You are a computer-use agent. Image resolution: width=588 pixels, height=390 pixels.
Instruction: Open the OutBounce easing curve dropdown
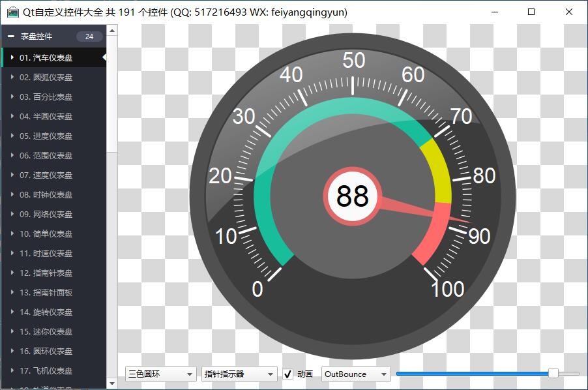coord(356,374)
